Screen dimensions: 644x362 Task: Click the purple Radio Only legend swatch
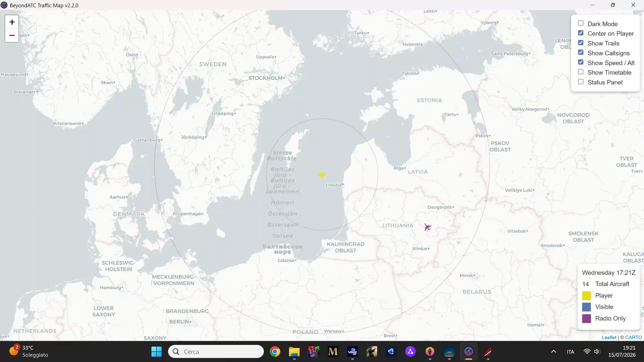586,319
